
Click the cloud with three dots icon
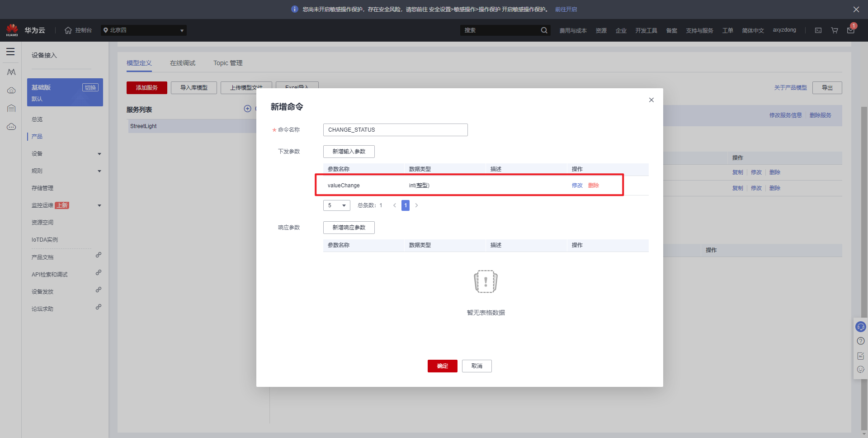tap(11, 127)
